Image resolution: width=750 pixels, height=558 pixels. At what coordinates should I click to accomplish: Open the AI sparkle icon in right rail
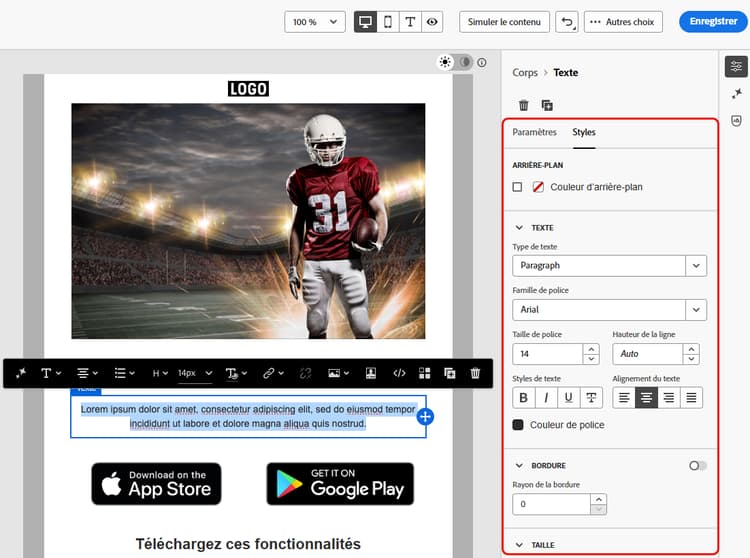pyautogui.click(x=737, y=93)
